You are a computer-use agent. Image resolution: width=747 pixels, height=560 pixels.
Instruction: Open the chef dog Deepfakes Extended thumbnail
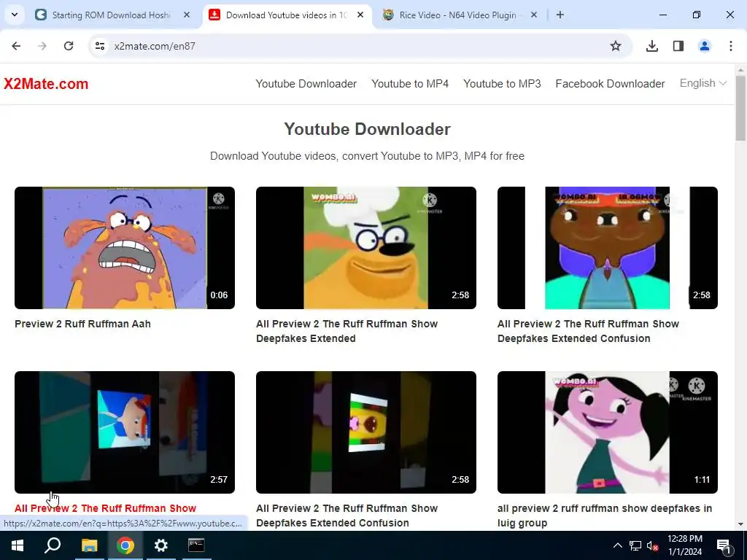366,248
